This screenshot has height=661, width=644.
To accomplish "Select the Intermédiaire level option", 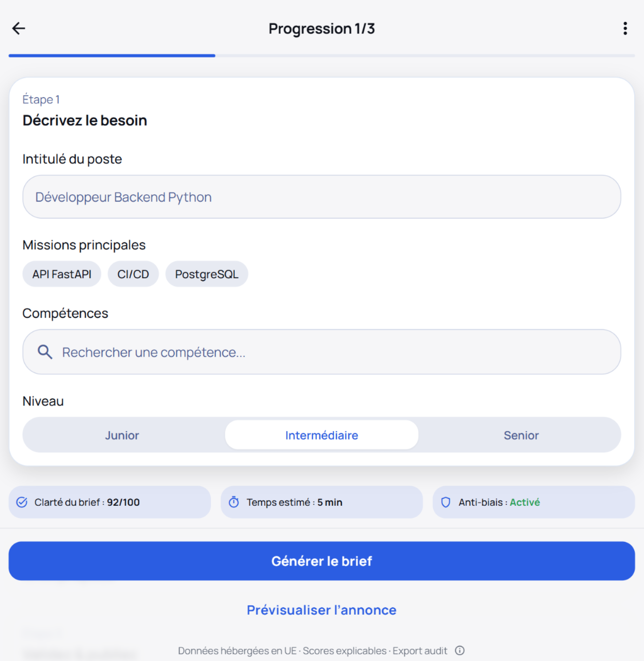I will (321, 435).
